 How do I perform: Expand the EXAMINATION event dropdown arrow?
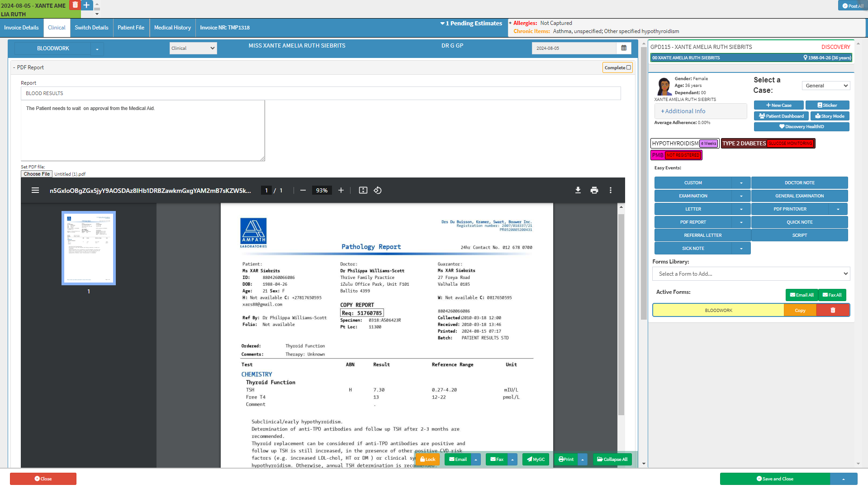741,196
